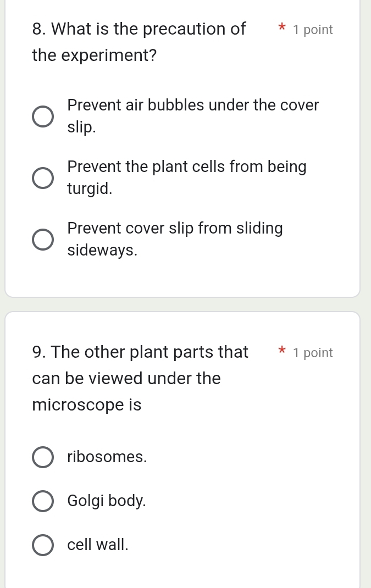Click the 'Prevent cover slip from sliding sideways' text
Viewport: 371px width, 588px height.
(175, 239)
